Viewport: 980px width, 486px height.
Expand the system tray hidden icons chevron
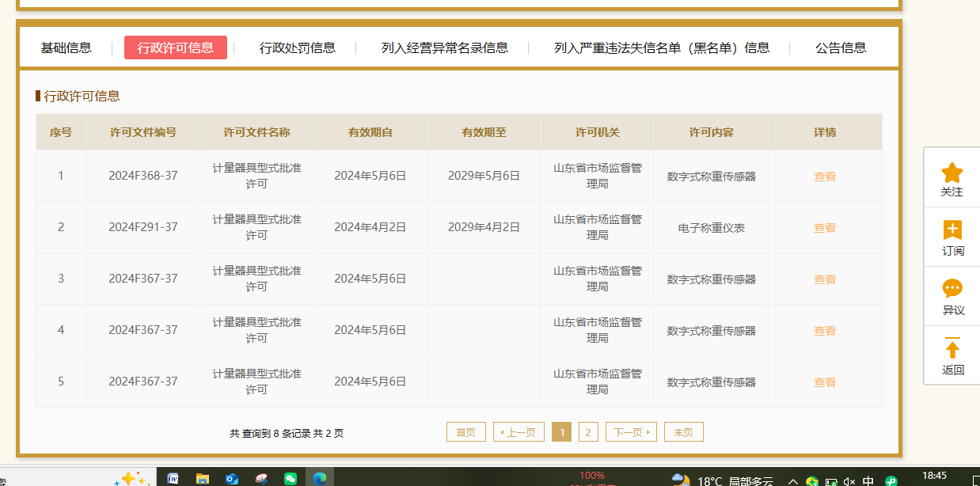pos(792,480)
